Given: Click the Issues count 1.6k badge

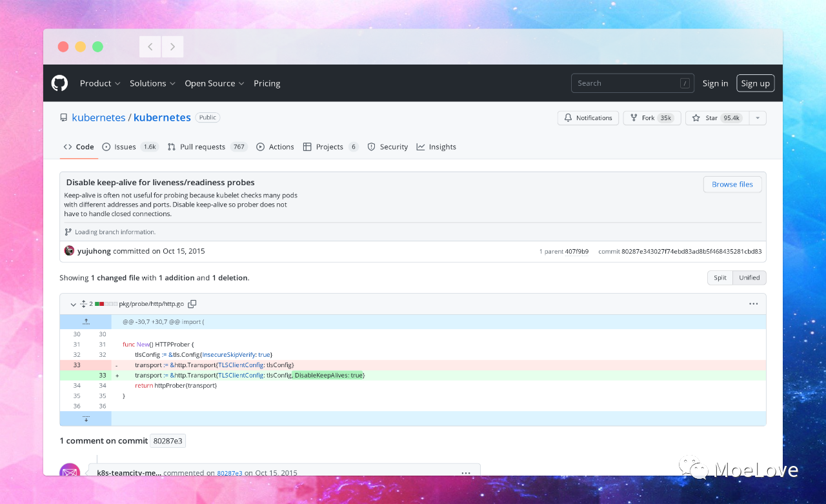Looking at the screenshot, I should [150, 147].
